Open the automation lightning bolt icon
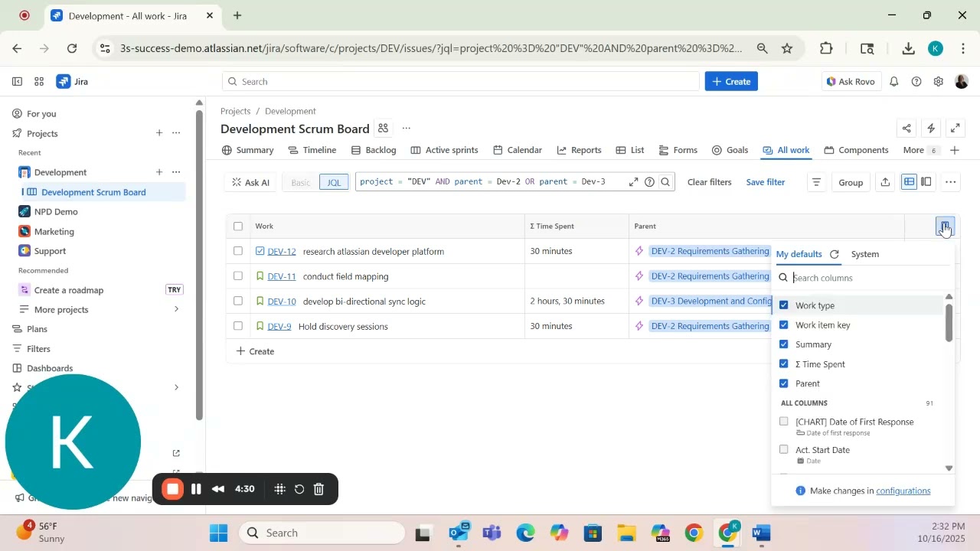The width and height of the screenshot is (980, 551). [x=931, y=129]
